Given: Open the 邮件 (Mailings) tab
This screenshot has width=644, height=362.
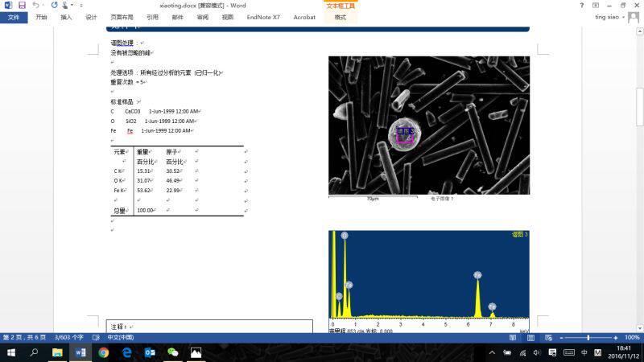Looking at the screenshot, I should 177,17.
